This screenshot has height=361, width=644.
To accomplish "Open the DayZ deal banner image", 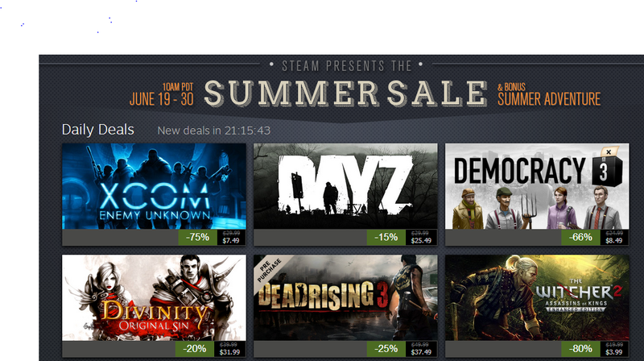I will click(x=345, y=186).
